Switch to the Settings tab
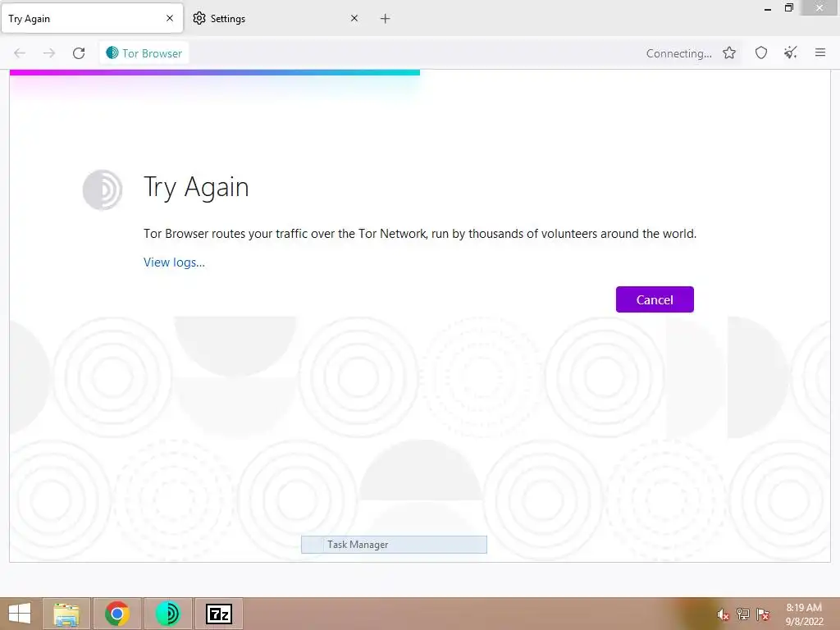Image resolution: width=840 pixels, height=630 pixels. [276, 19]
